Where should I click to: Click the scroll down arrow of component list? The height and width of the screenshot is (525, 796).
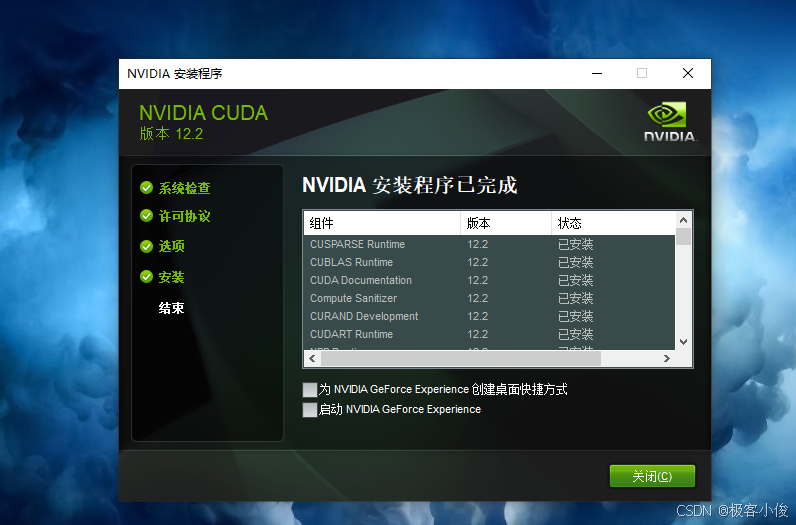pos(683,342)
